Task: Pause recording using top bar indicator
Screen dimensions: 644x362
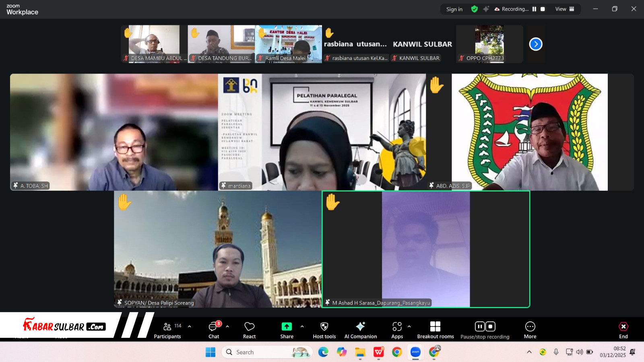Action: point(534,9)
